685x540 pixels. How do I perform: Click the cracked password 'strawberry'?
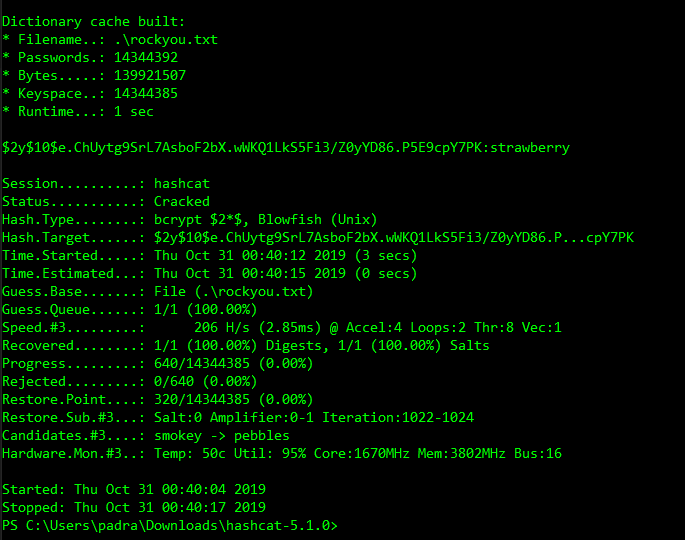pyautogui.click(x=529, y=148)
